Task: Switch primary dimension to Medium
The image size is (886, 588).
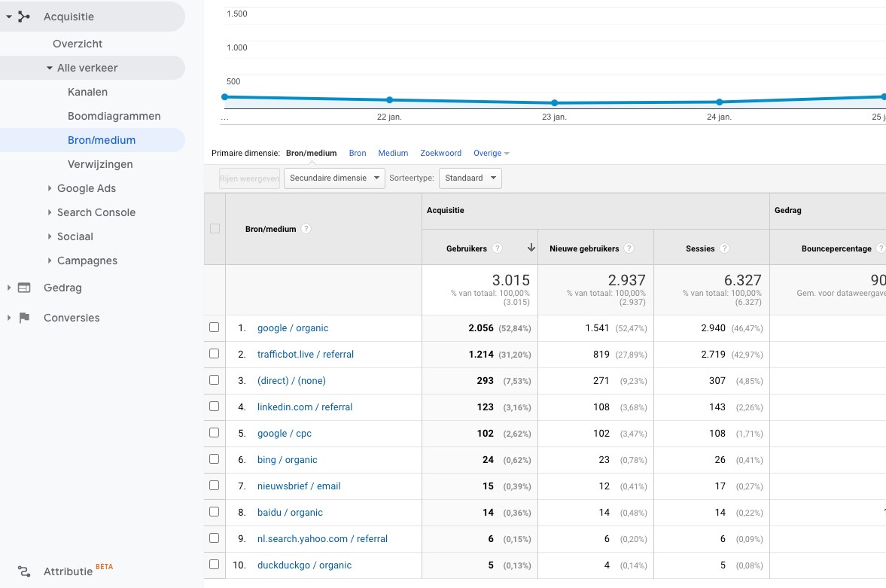Action: click(393, 153)
